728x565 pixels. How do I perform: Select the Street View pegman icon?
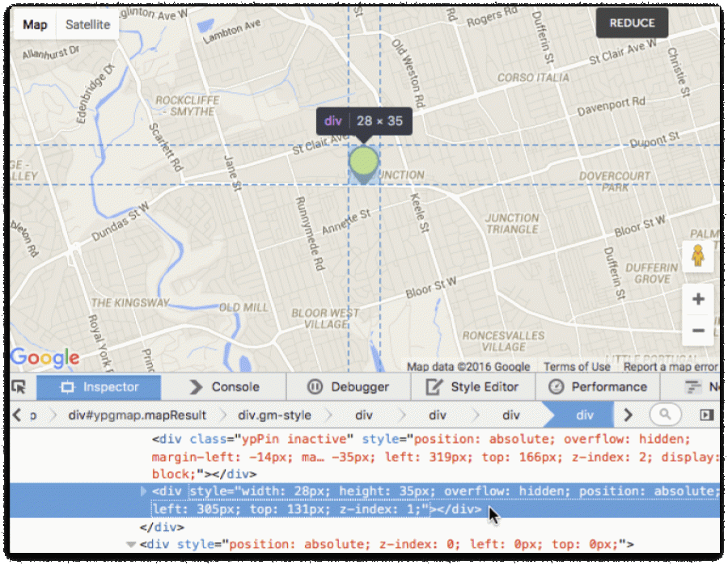click(698, 255)
